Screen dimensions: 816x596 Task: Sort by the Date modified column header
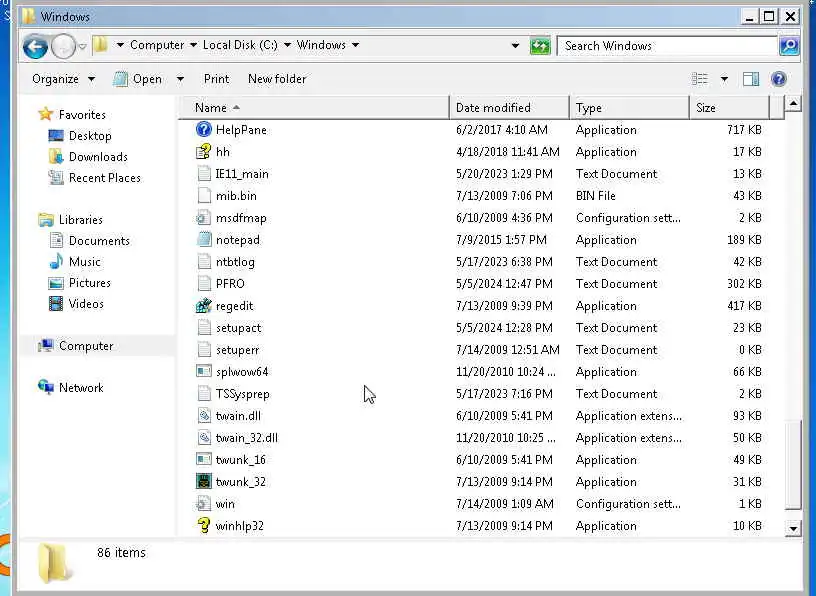coord(509,108)
